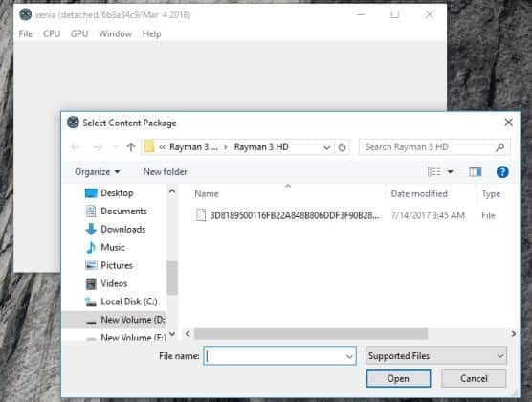
Task: Open the File menu in xenia
Action: pos(26,33)
